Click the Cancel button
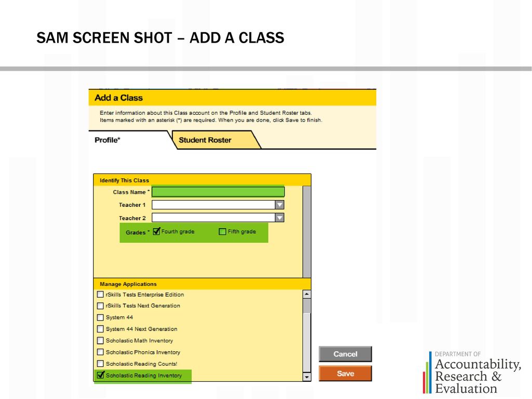Screen dimensions: 532x399 point(345,354)
